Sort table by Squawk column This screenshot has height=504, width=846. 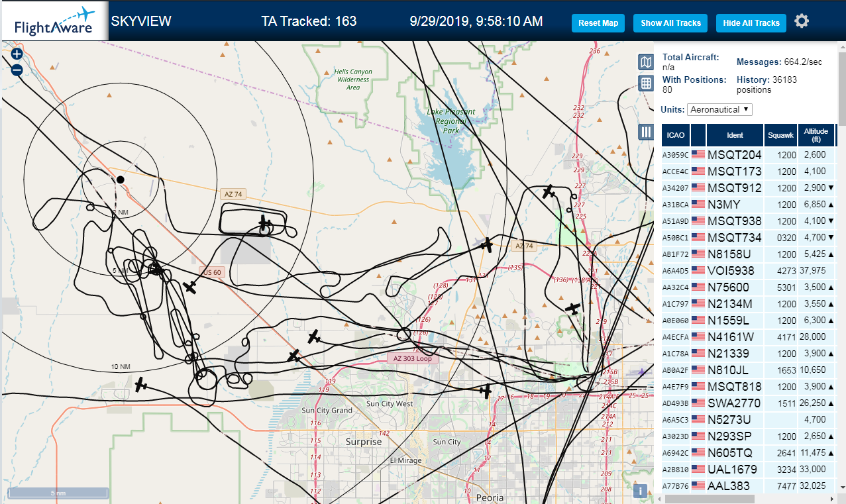[780, 135]
